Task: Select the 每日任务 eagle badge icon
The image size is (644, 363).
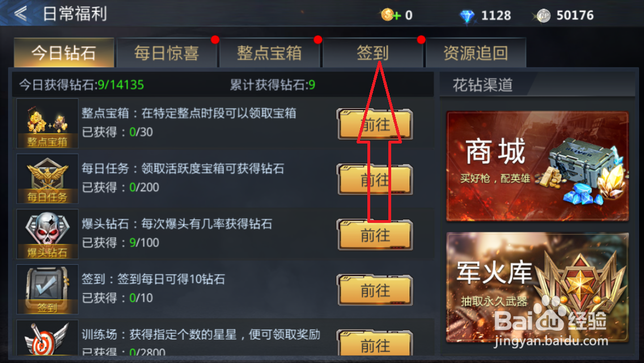Action: (47, 179)
